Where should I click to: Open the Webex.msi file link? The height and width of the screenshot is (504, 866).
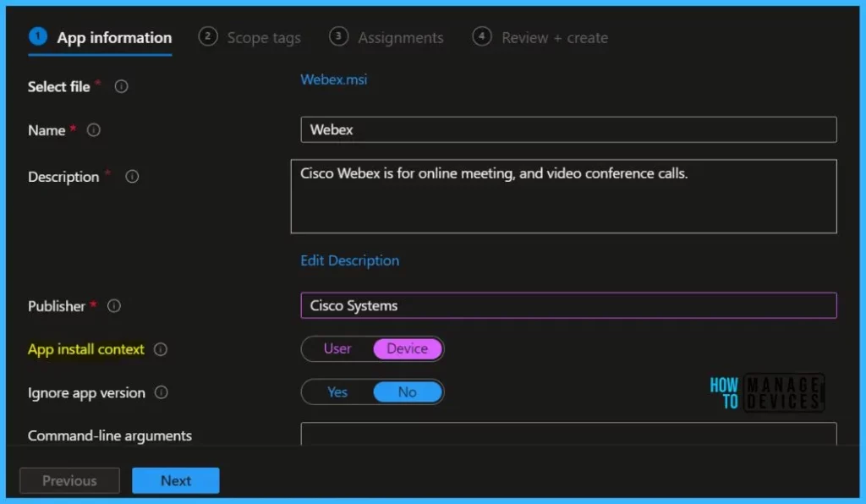click(333, 79)
